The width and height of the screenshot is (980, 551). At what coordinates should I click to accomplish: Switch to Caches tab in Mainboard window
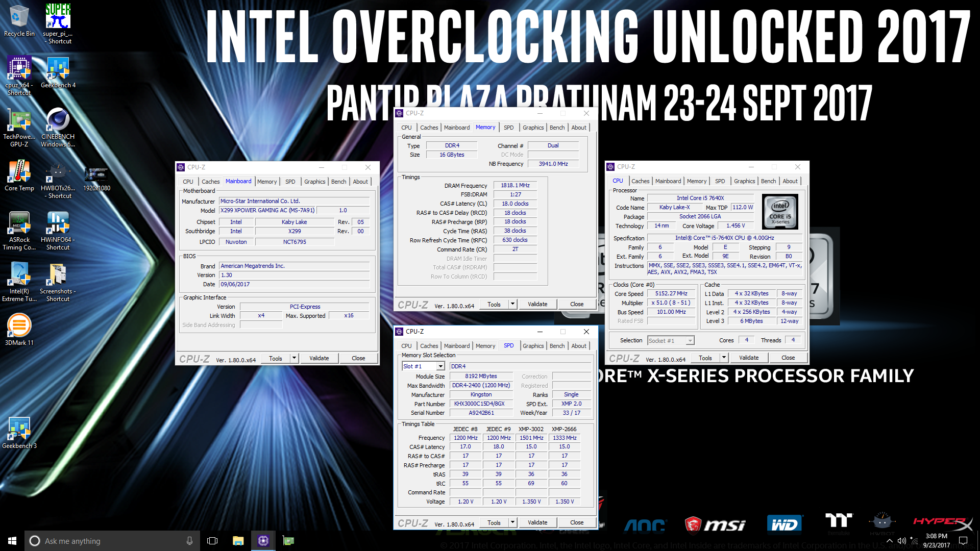point(210,182)
